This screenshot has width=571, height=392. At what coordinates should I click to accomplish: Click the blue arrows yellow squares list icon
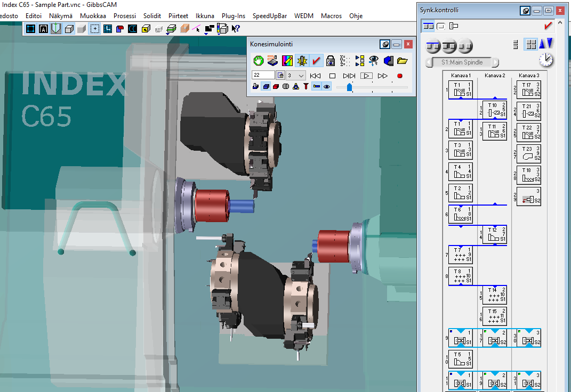pos(359,61)
